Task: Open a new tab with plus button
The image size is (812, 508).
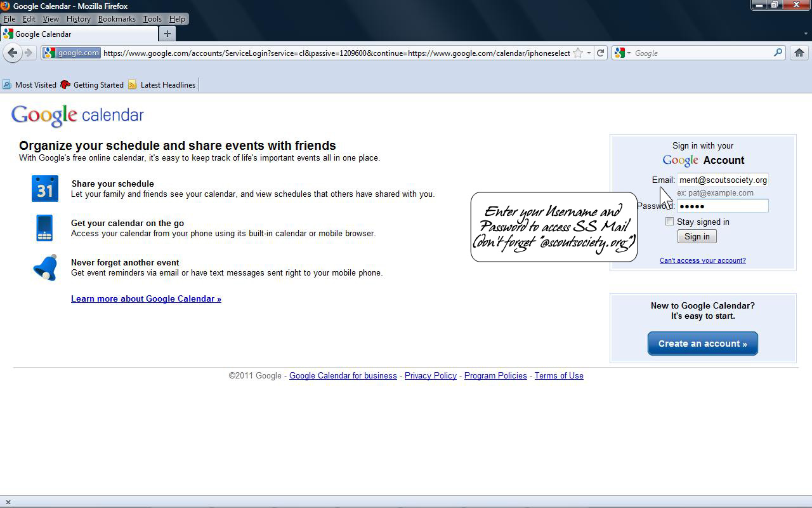Action: pyautogui.click(x=167, y=34)
